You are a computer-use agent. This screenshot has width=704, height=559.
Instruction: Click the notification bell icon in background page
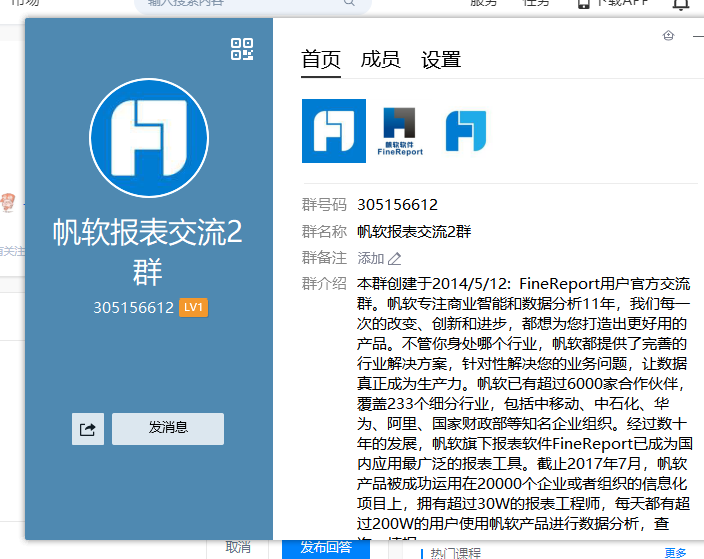(681, 4)
